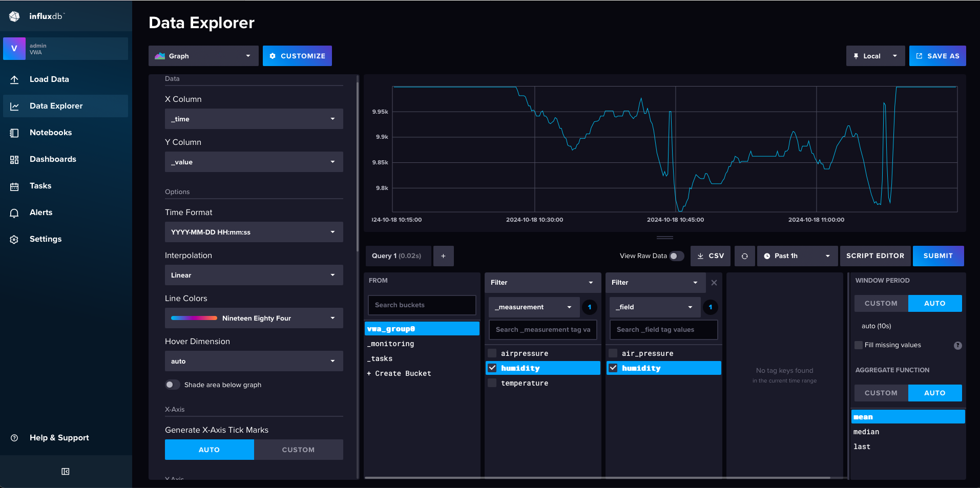Enable Fill missing values
This screenshot has height=488, width=980.
tap(859, 345)
